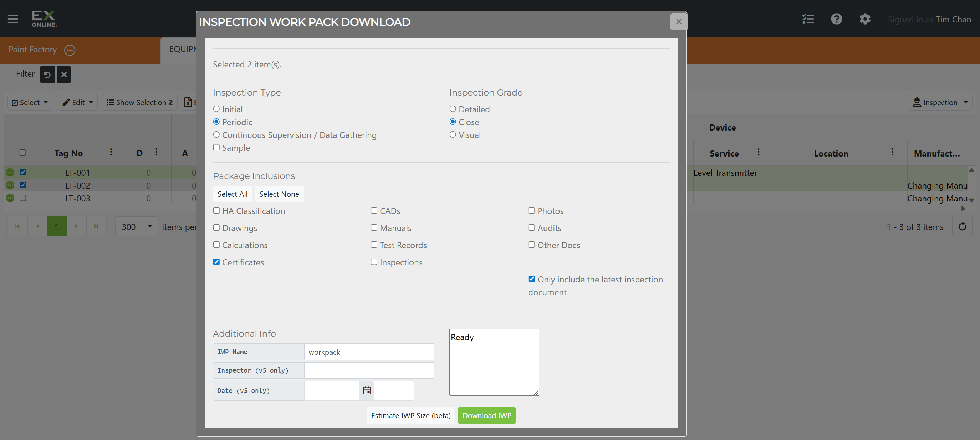Enable HA Classification inclusion
Viewport: 980px width, 440px height.
[x=216, y=210]
